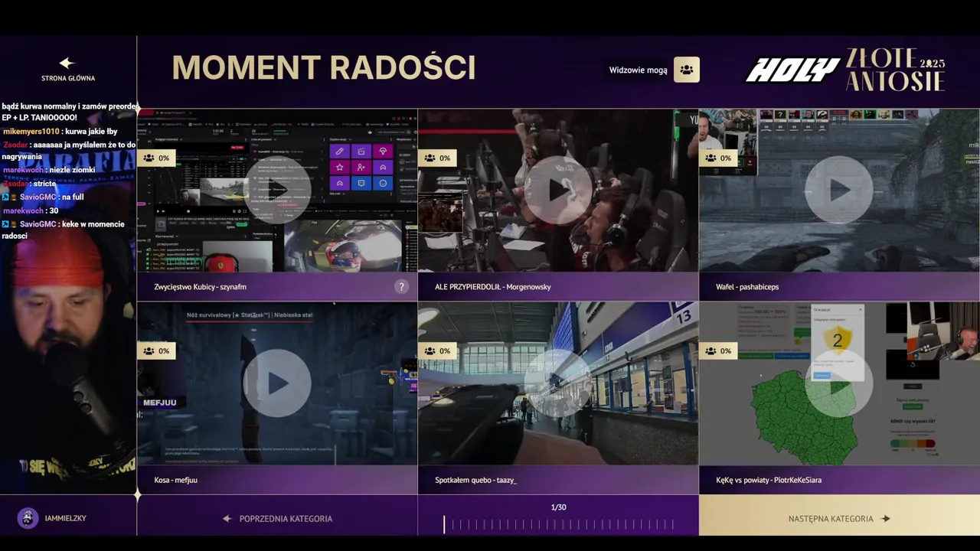This screenshot has height=551, width=980.
Task: Click chat message 'marekwoch : 30'
Action: click(31, 210)
